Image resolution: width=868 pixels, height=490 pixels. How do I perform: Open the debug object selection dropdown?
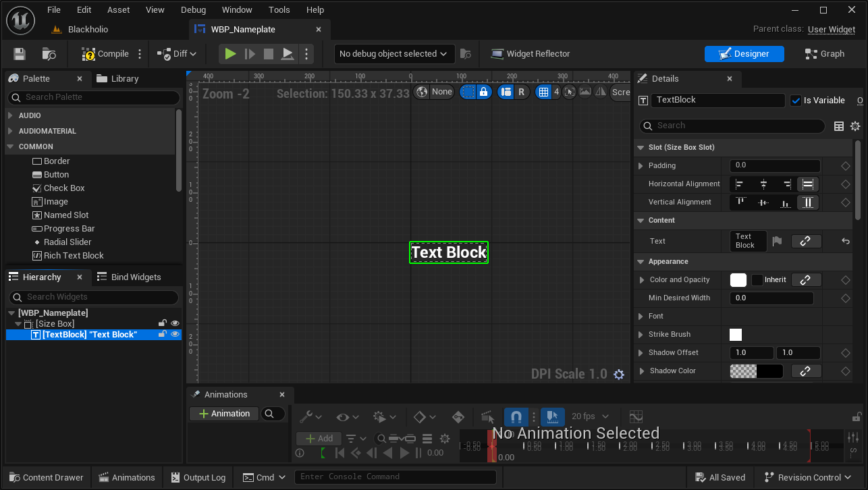[x=394, y=54]
